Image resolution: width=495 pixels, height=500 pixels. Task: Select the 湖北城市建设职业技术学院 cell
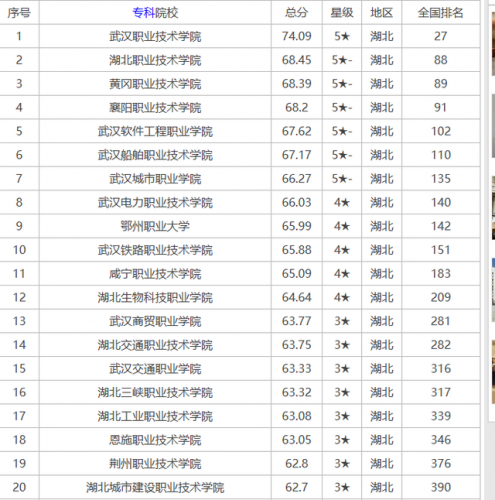[x=155, y=488]
